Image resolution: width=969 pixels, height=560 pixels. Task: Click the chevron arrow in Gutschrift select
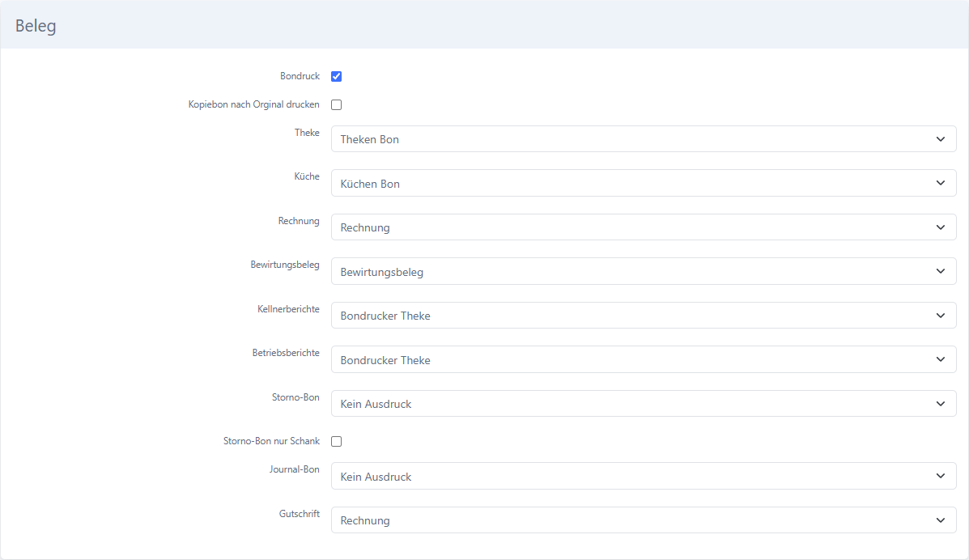pyautogui.click(x=941, y=520)
